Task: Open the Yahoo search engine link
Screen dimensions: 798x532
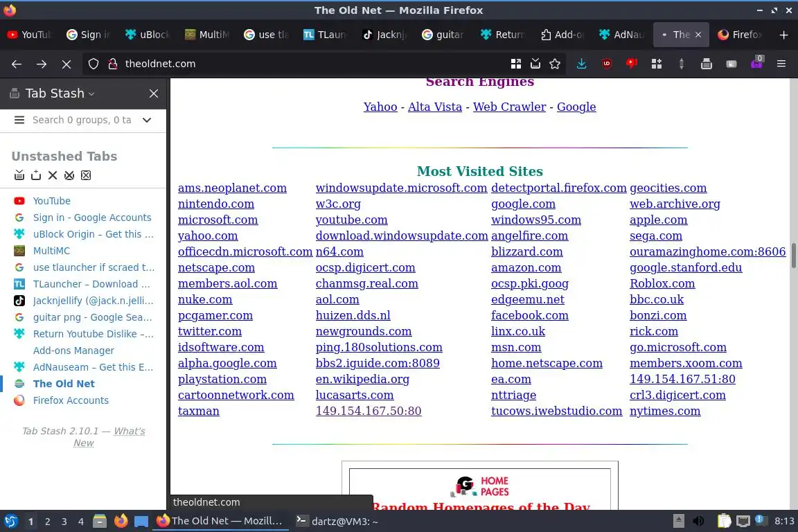Action: pyautogui.click(x=380, y=107)
